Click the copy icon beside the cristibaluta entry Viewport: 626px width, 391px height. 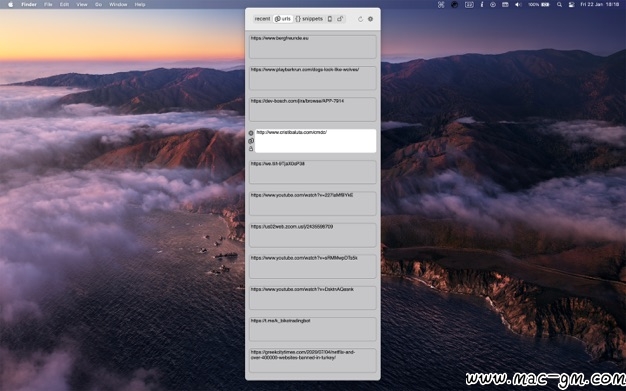click(251, 141)
